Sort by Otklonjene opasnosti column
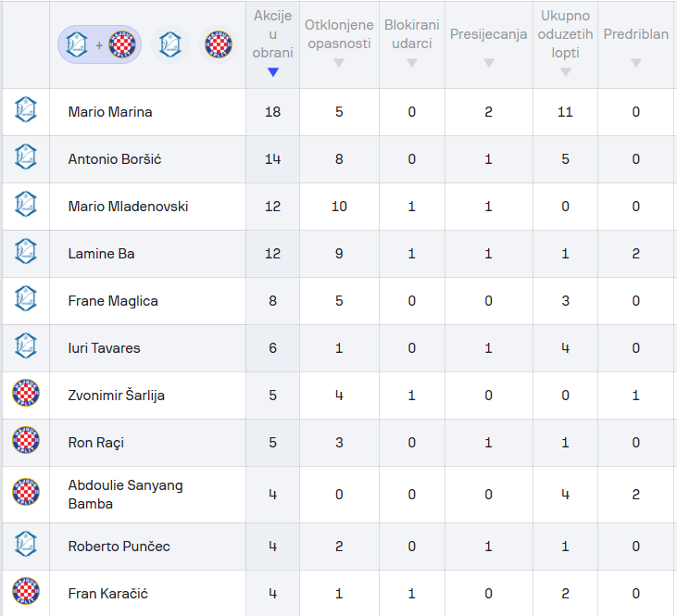The height and width of the screenshot is (616, 677). click(x=339, y=44)
